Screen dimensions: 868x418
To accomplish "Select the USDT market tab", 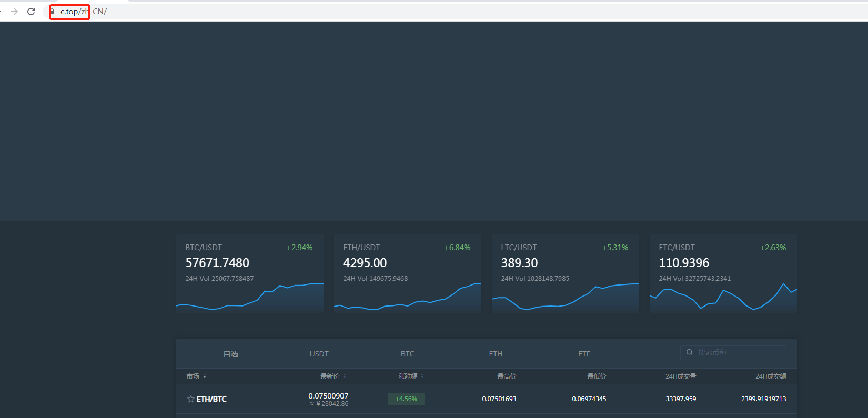I will (x=319, y=354).
